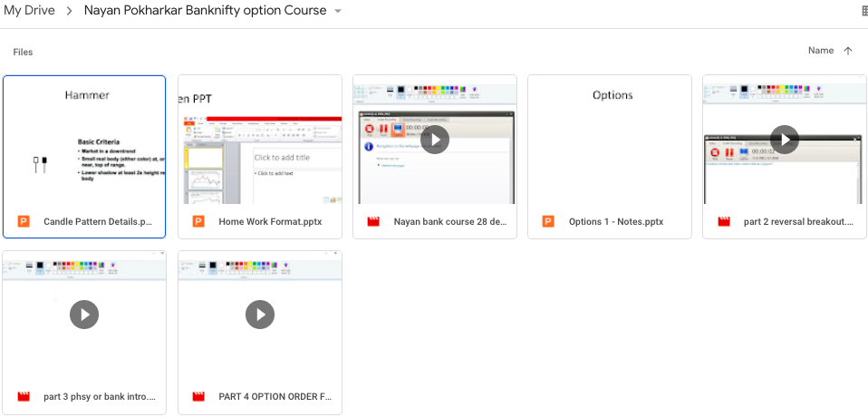This screenshot has height=417, width=868.
Task: Click the PowerPoint icon beside Candle Pattern Details
Action: [x=24, y=221]
